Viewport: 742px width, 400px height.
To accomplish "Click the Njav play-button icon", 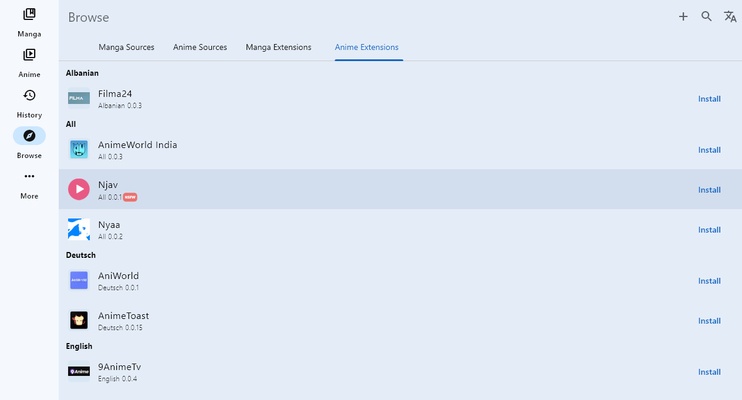I will (x=79, y=189).
